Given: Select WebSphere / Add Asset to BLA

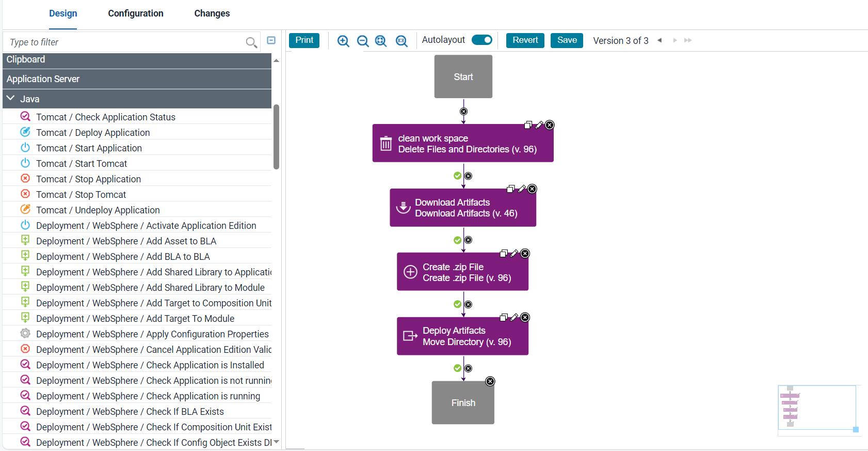Looking at the screenshot, I should [126, 241].
